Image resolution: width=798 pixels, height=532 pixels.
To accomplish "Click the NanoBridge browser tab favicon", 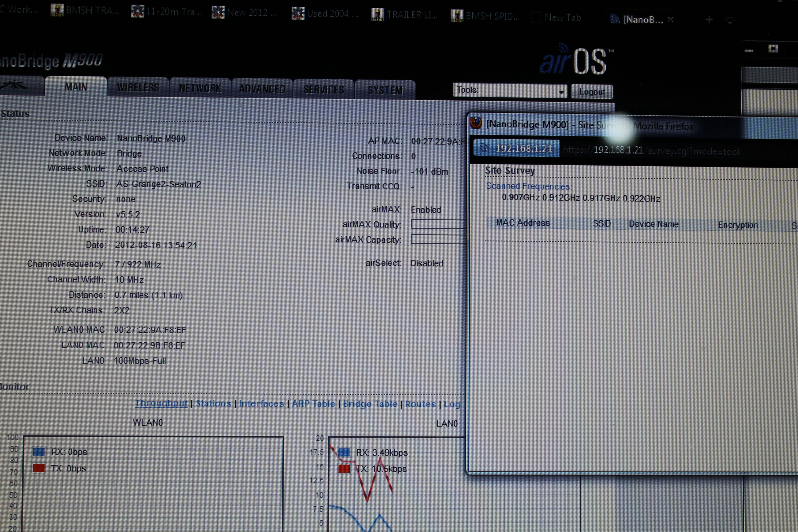I will click(615, 19).
